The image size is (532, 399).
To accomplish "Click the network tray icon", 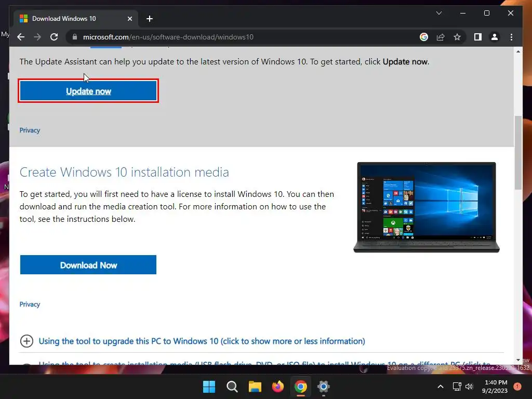I will (457, 387).
